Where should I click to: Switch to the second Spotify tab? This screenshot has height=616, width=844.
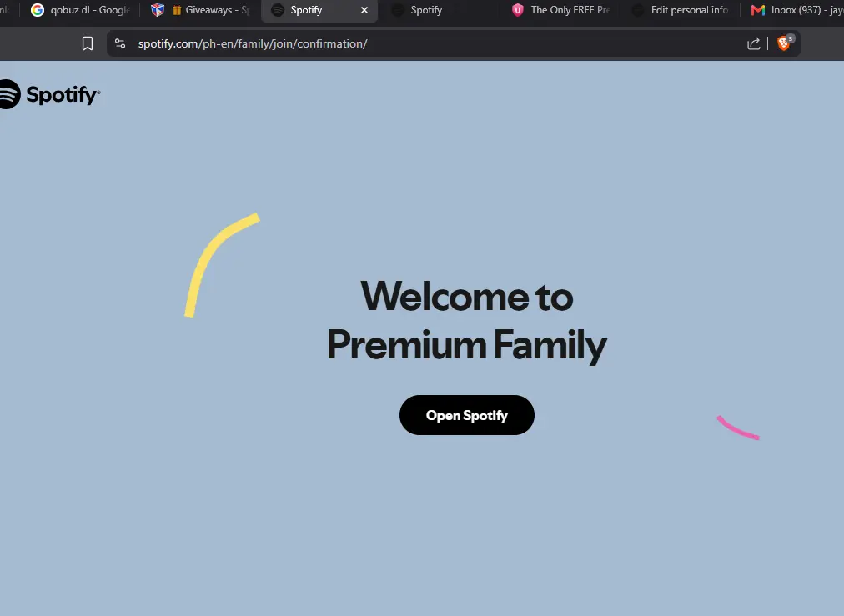click(x=440, y=10)
